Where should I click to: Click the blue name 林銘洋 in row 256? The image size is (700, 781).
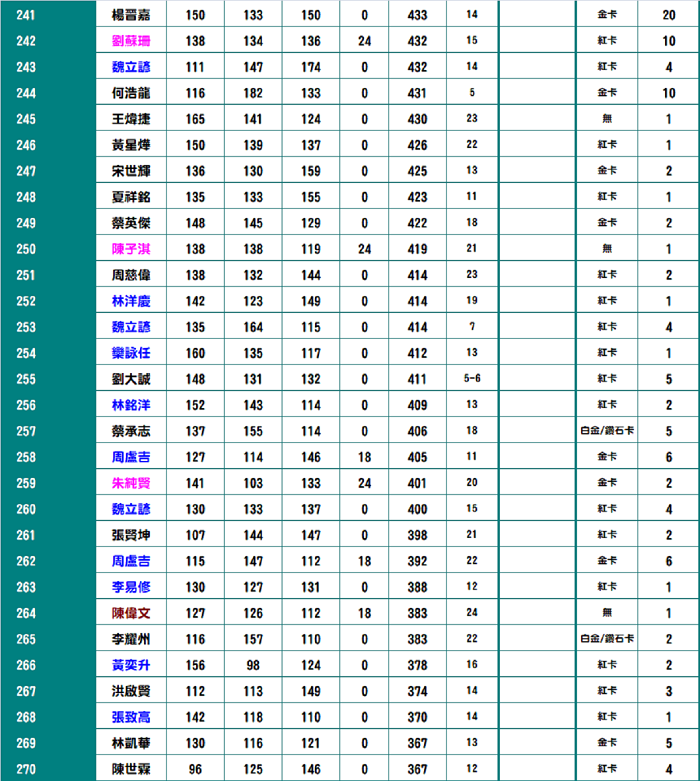click(x=131, y=404)
